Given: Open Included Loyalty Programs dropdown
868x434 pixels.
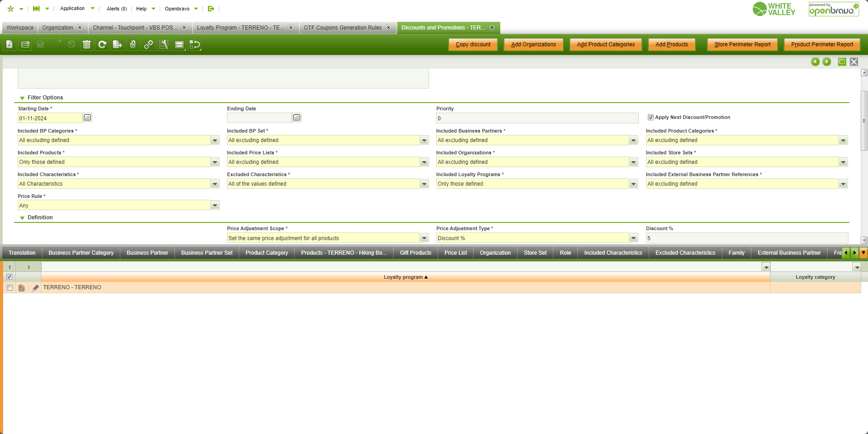Looking at the screenshot, I should point(634,184).
